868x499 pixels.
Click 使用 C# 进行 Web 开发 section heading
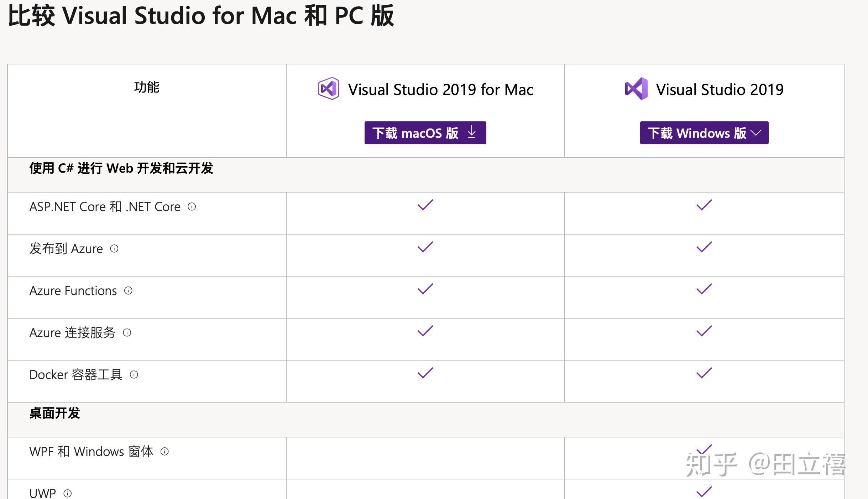point(121,168)
